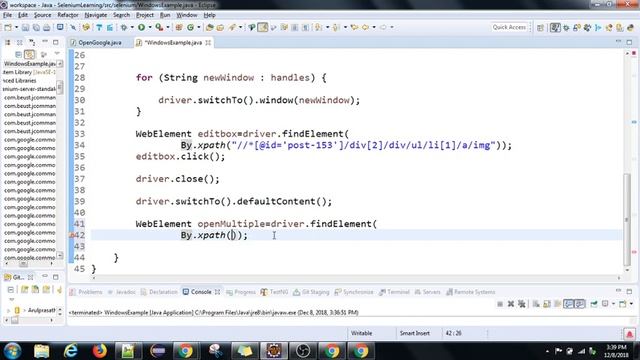Open the Navigate menu

click(x=96, y=15)
